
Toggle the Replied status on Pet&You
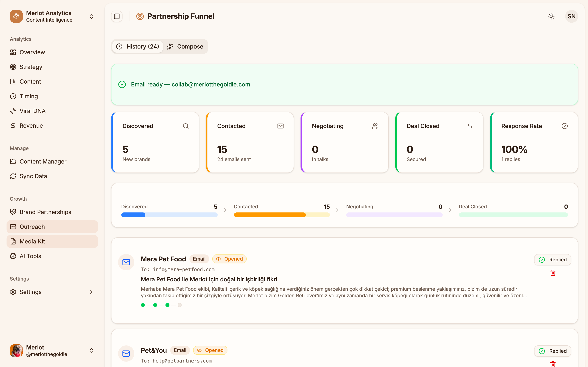pyautogui.click(x=552, y=351)
